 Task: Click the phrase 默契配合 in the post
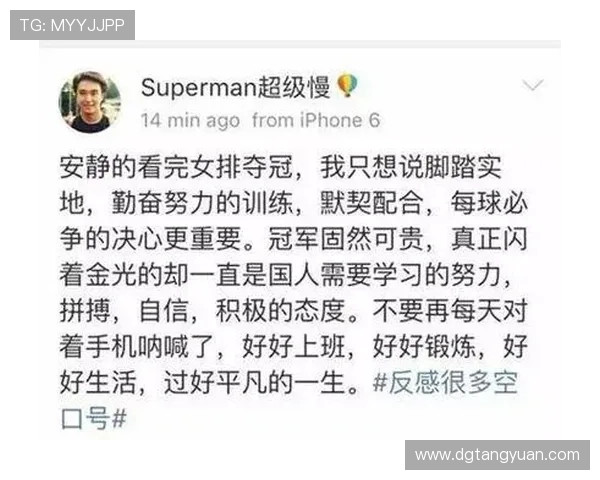click(371, 203)
